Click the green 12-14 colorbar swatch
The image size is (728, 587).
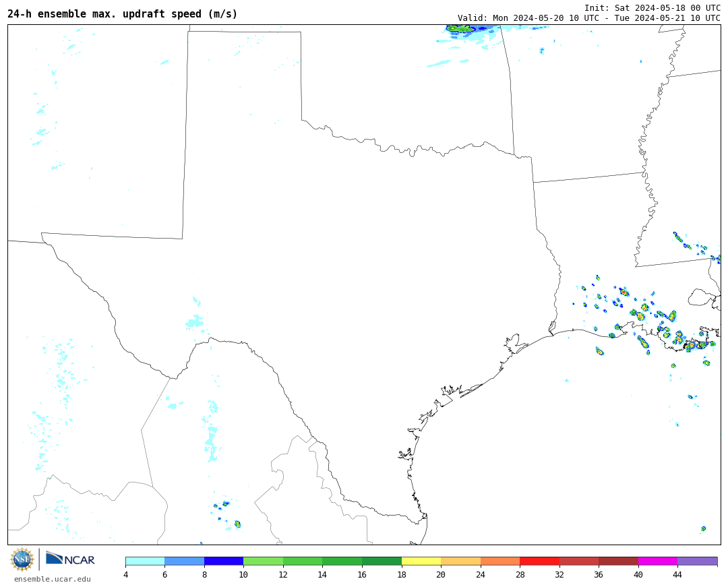click(303, 561)
